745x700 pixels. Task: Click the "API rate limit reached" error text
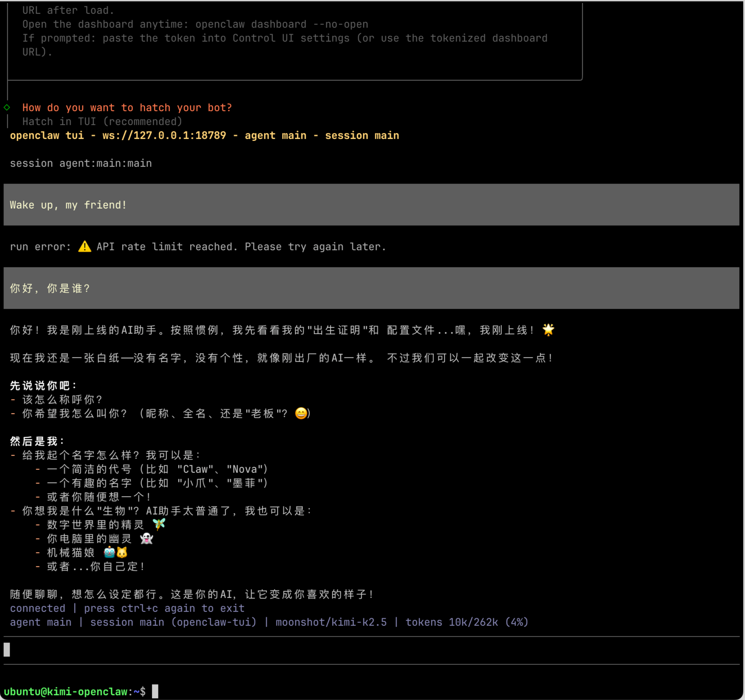coord(167,246)
